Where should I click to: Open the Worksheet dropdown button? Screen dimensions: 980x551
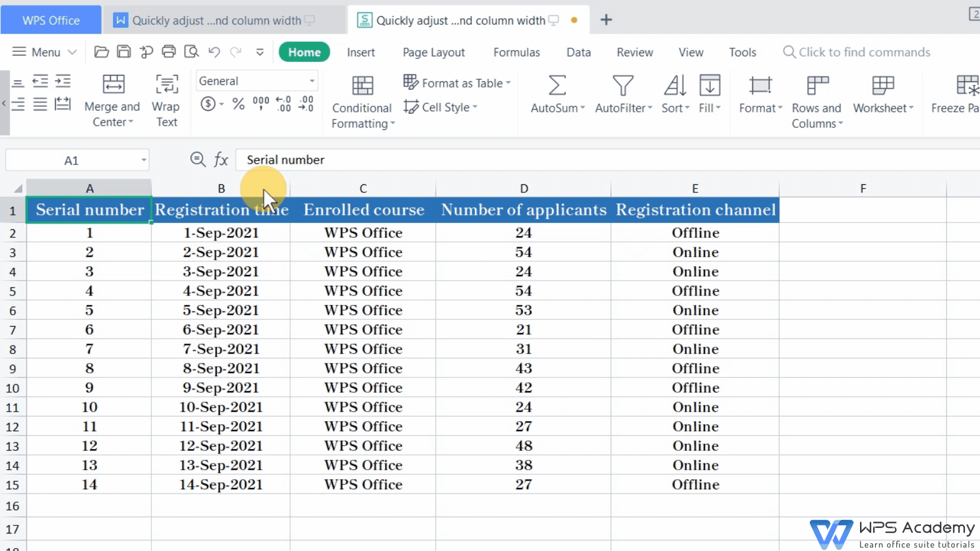(x=883, y=95)
